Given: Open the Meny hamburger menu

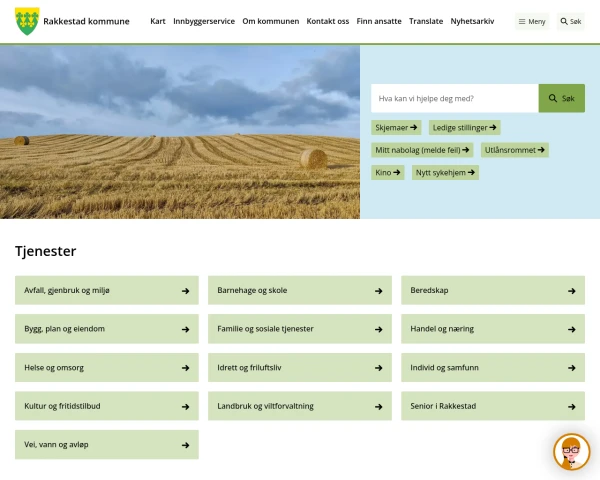Looking at the screenshot, I should click(532, 21).
